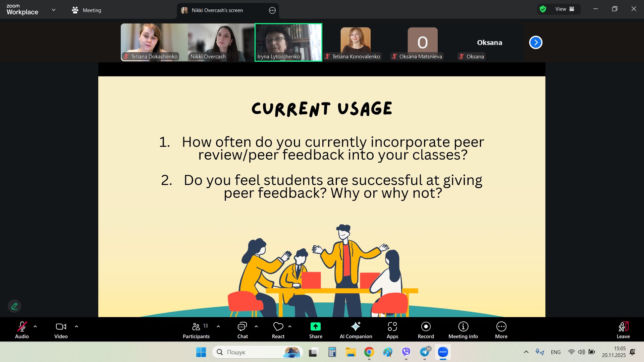Start recording with the Record button
This screenshot has height=362, width=644.
point(426,330)
